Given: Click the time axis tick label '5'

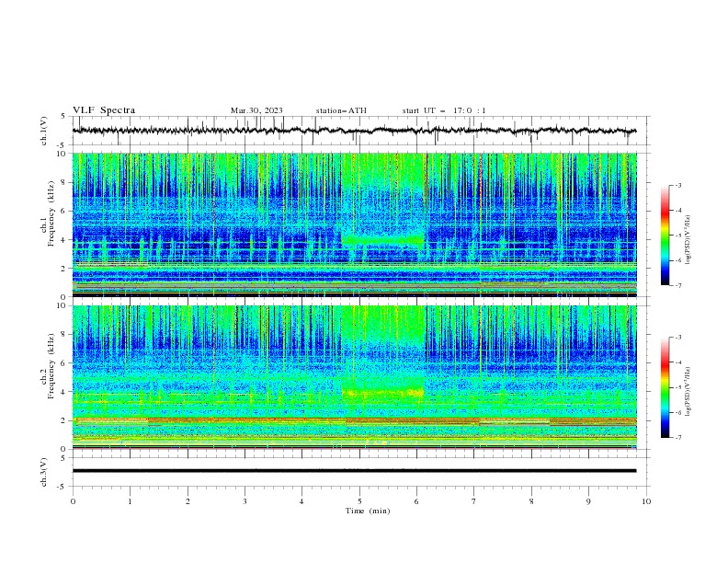Looking at the screenshot, I should [x=359, y=501].
